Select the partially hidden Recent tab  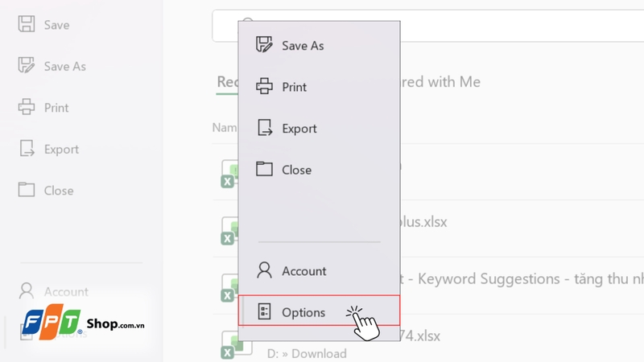pyautogui.click(x=227, y=82)
